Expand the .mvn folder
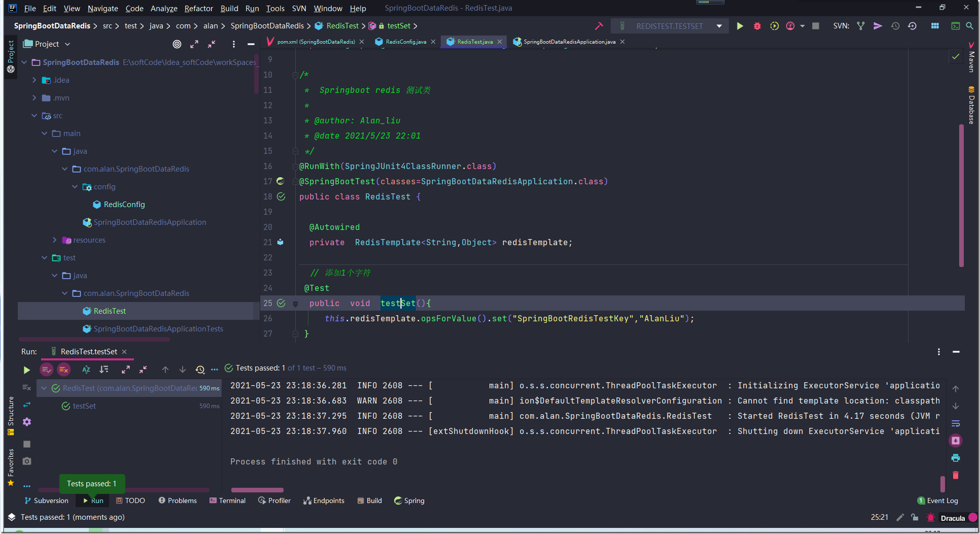The image size is (980, 534). click(34, 98)
